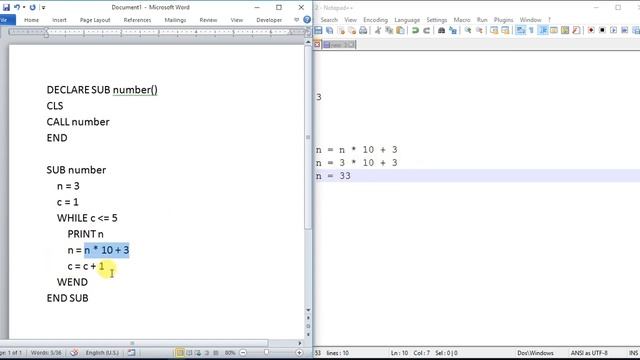Switch to the Insert ribbon tab
The image size is (640, 360).
pos(59,20)
